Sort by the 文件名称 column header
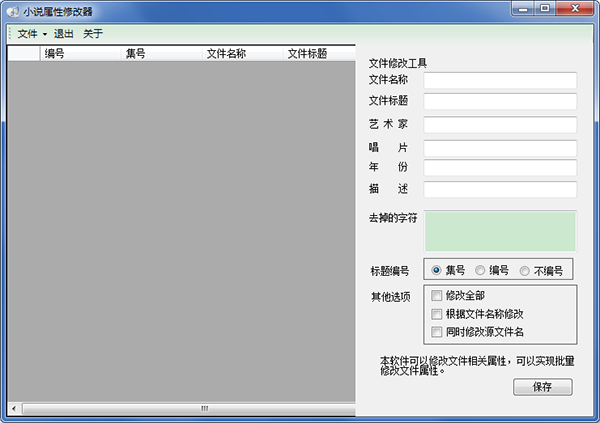The width and height of the screenshot is (600, 423). (x=242, y=54)
